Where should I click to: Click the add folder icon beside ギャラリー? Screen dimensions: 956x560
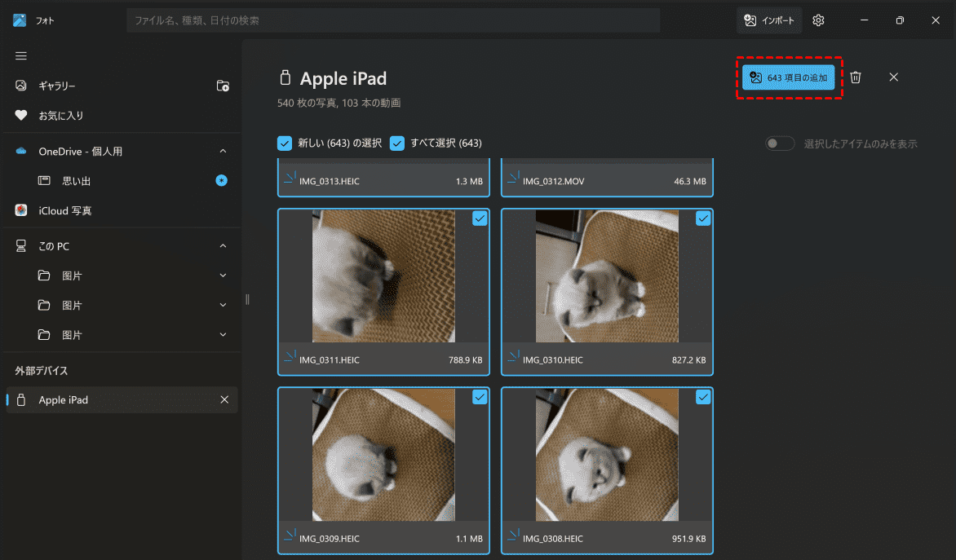[223, 86]
